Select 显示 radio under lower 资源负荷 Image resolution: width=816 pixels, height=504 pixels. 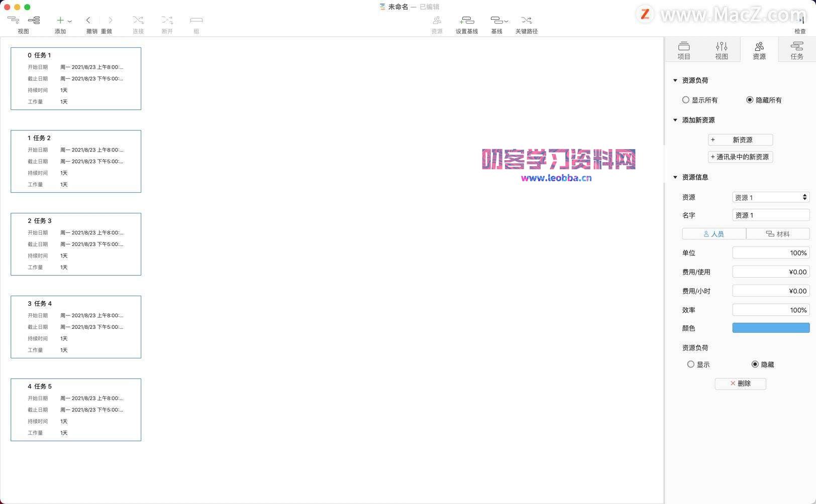point(691,364)
